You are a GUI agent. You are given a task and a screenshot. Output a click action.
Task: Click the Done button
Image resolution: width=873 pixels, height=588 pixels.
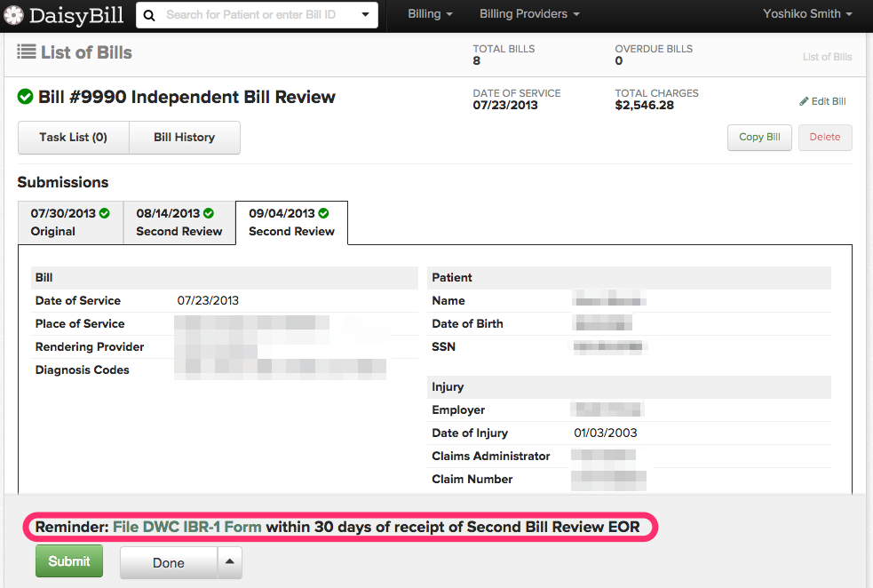point(169,563)
